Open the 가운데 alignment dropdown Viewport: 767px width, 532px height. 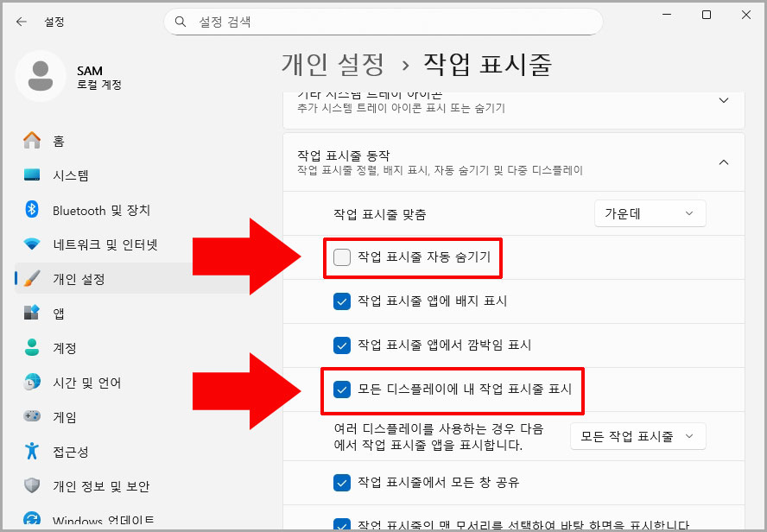point(650,212)
